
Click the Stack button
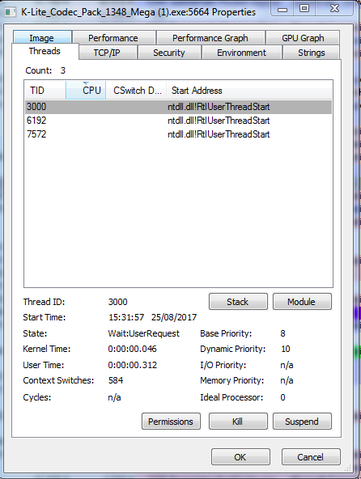pyautogui.click(x=238, y=302)
